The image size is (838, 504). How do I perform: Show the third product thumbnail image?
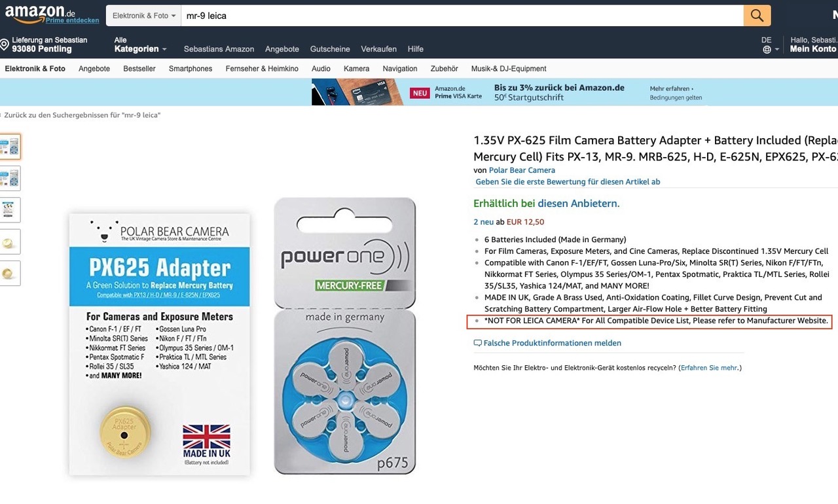(x=10, y=209)
